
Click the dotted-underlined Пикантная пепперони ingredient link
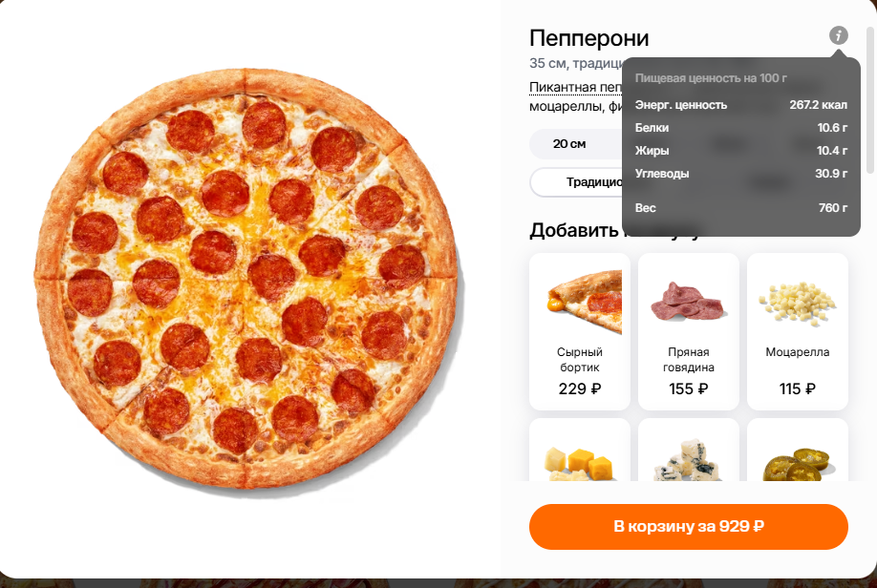tap(575, 87)
